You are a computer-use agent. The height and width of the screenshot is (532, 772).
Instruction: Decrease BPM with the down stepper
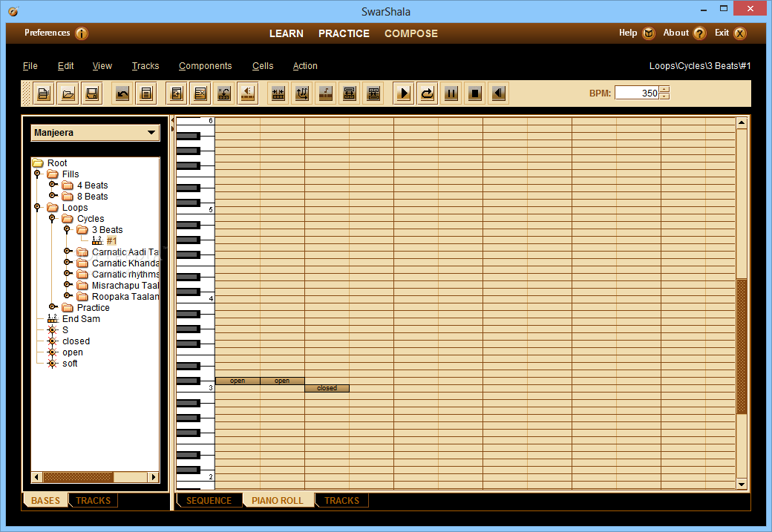click(664, 96)
